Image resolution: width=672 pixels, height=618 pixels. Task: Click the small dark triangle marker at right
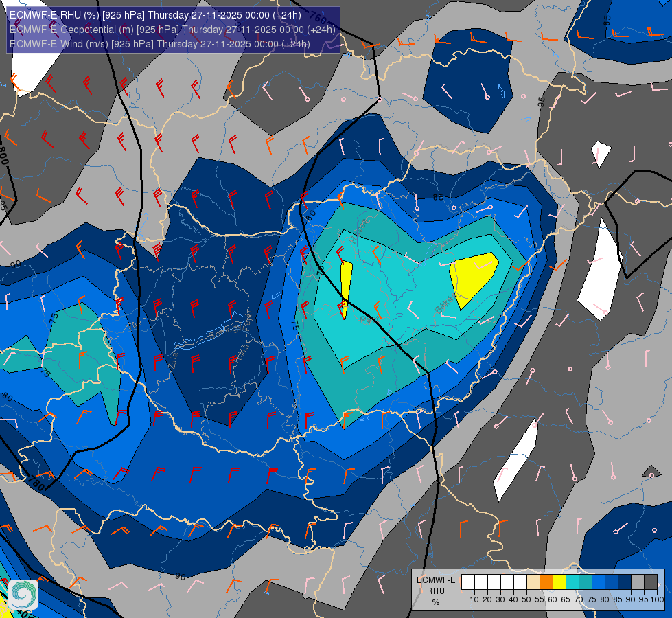[651, 471]
